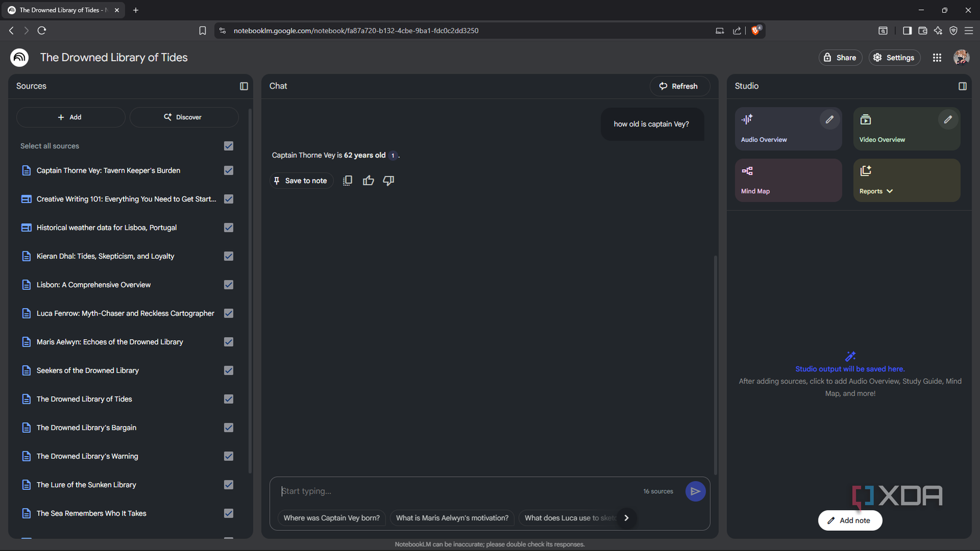This screenshot has width=980, height=551.
Task: Open the browser hamburger menu
Action: point(968,30)
